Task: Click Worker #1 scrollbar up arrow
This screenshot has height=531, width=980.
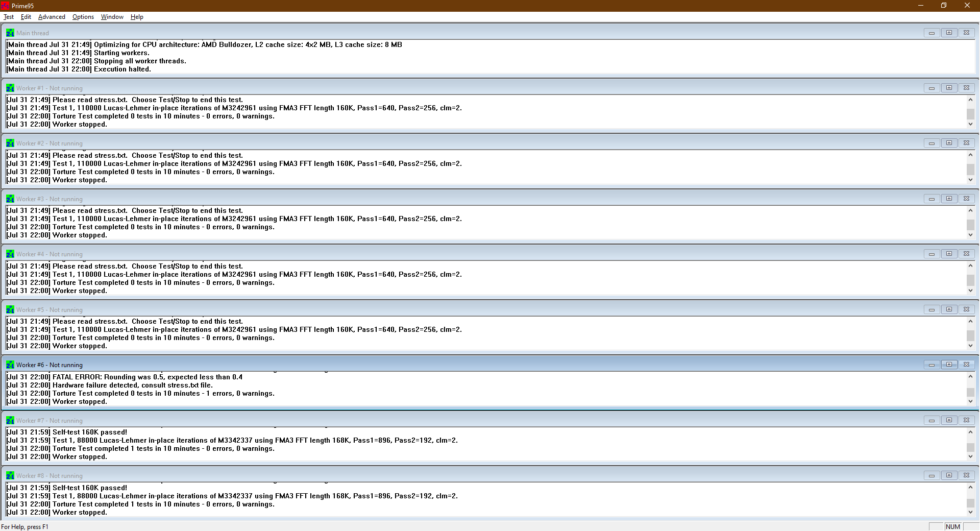Action: (x=970, y=100)
